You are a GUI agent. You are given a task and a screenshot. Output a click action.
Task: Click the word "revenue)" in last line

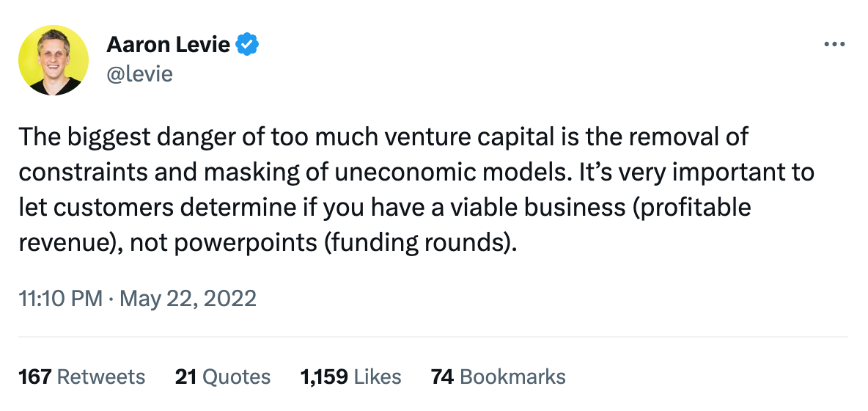point(65,242)
